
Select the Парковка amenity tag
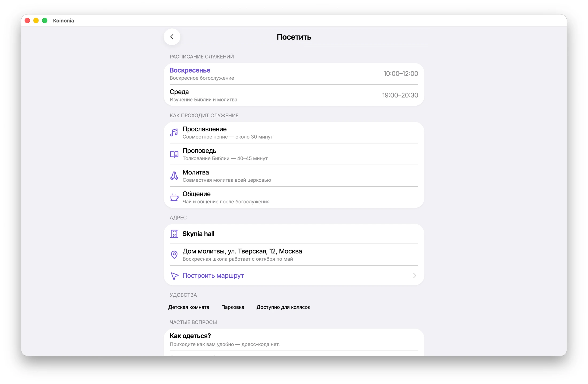233,307
